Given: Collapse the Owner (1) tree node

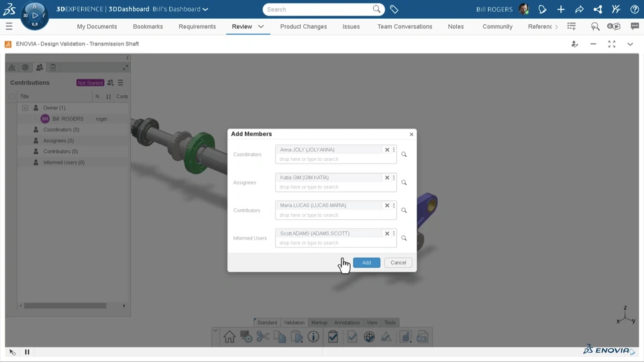Looking at the screenshot, I should [x=25, y=108].
